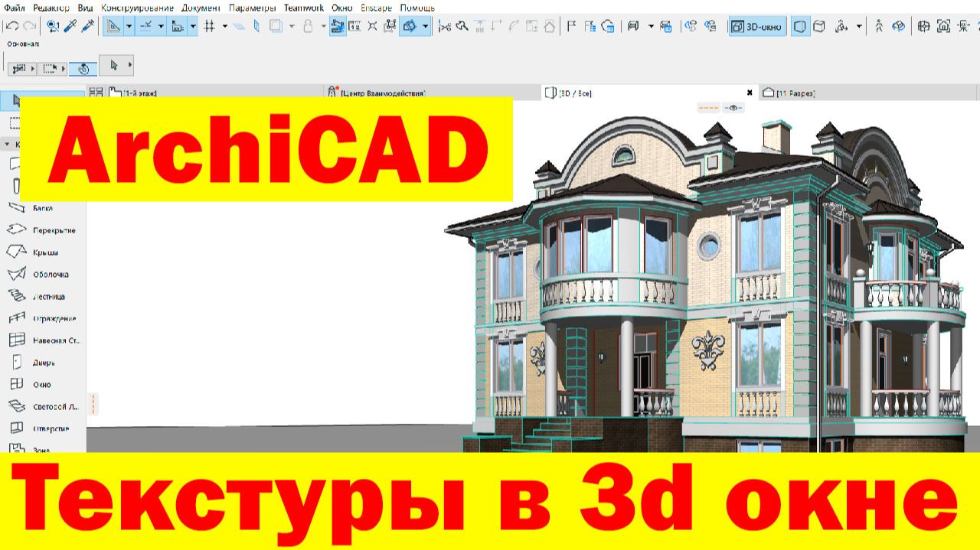Open the tab overview grid icon

pyautogui.click(x=96, y=93)
